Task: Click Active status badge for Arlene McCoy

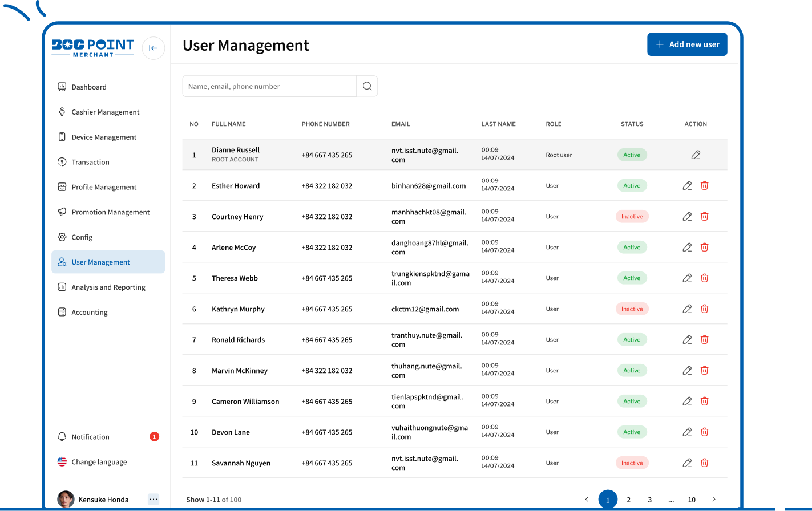Action: point(632,248)
